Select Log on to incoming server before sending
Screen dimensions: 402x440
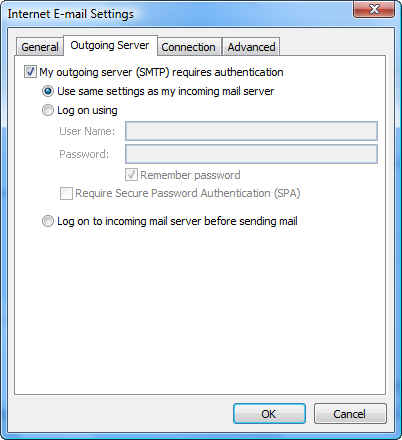(x=48, y=221)
